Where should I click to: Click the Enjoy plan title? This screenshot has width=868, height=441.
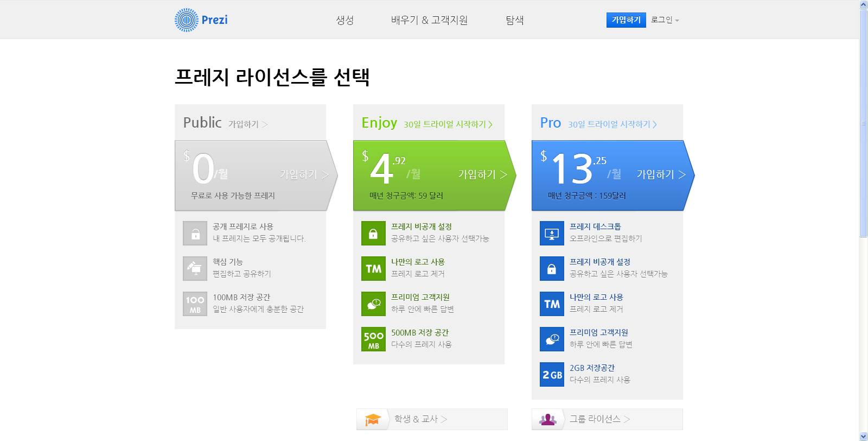point(379,123)
